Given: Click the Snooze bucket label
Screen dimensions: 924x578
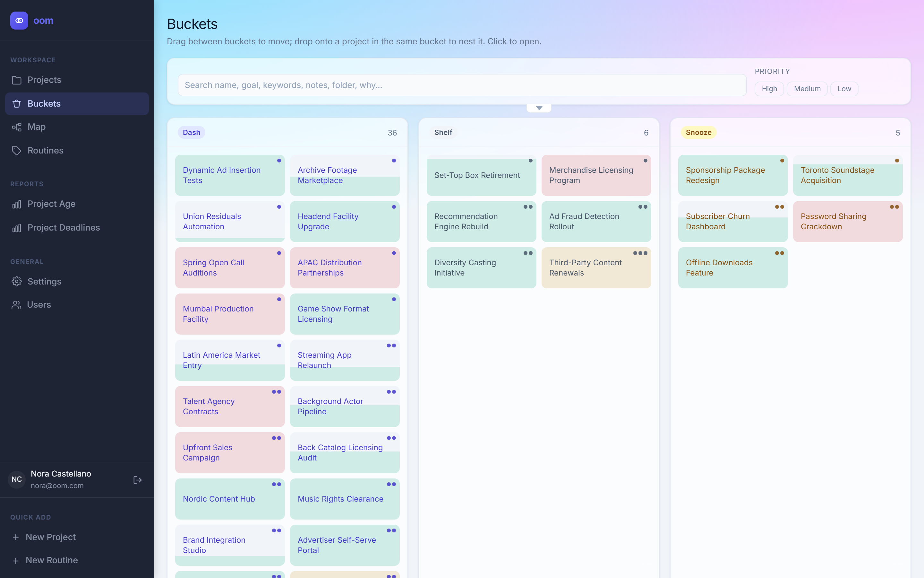Looking at the screenshot, I should [698, 133].
